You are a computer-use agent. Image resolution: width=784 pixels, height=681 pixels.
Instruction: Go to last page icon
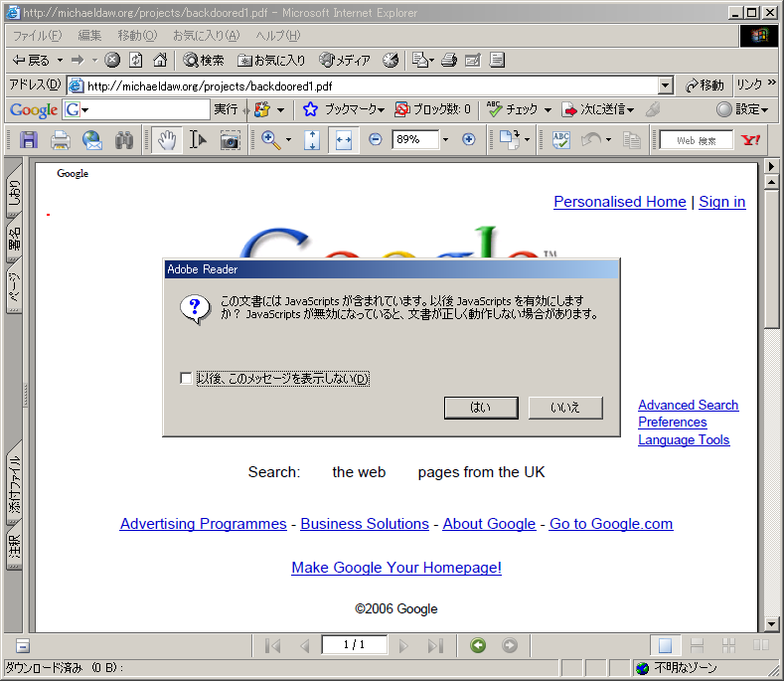point(435,645)
